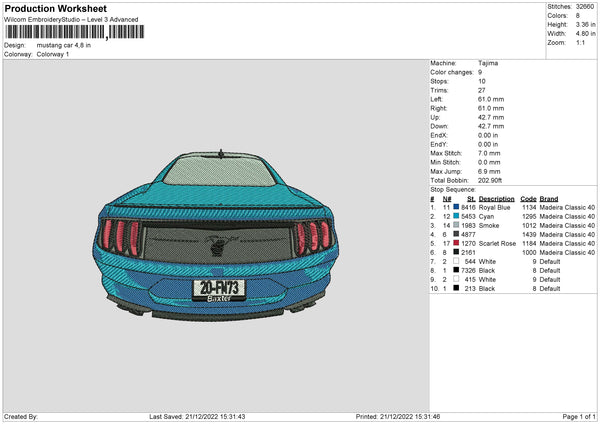Click the Colors value 8
This screenshot has height=424, width=600.
(x=577, y=16)
